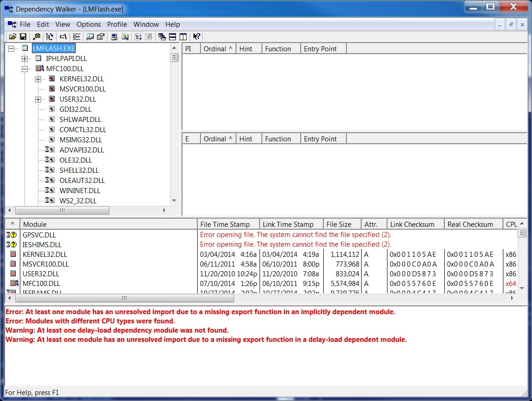This screenshot has height=401, width=532.
Task: Click the grayed Stop Profiling icon
Action: [149, 36]
